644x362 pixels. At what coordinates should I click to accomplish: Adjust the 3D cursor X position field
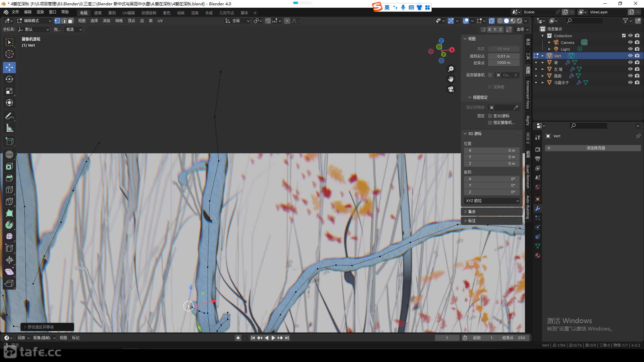tap(492, 150)
